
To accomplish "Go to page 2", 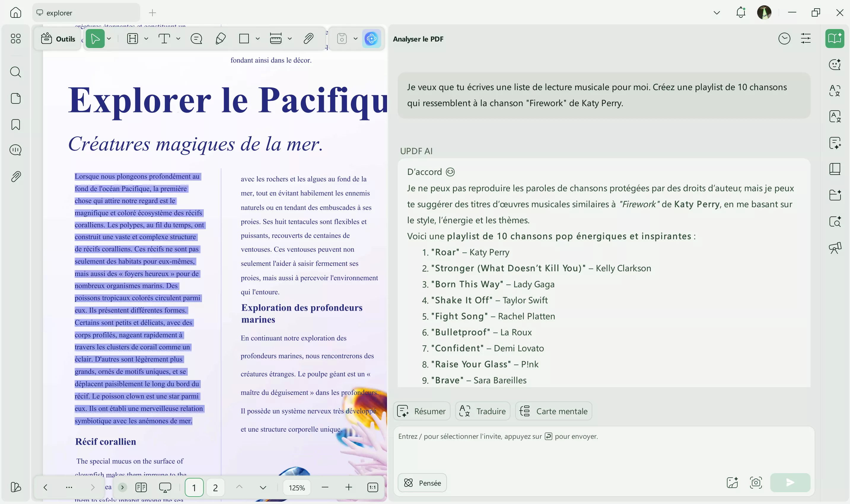I will click(x=215, y=488).
